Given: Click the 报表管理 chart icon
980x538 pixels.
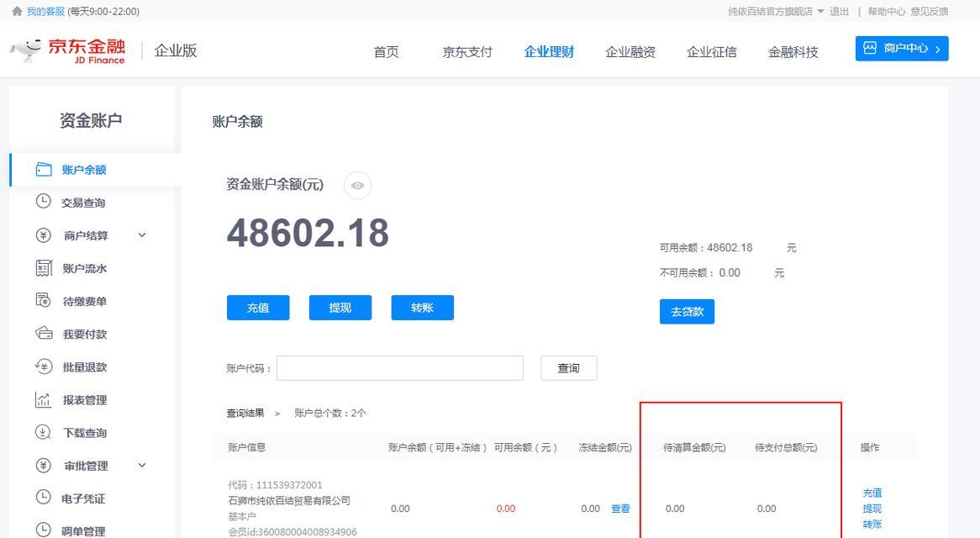Looking at the screenshot, I should tap(43, 399).
